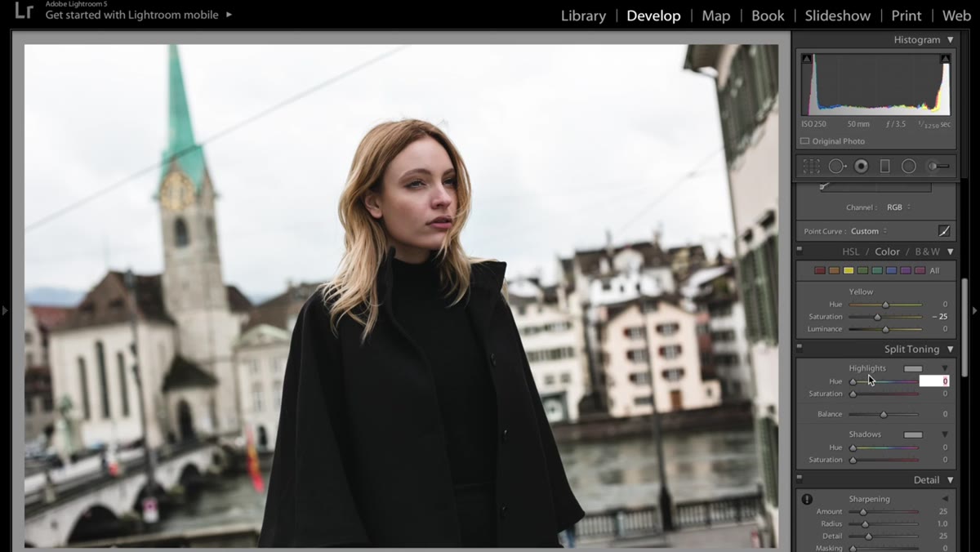Click the Shadows Hue slider handle
The height and width of the screenshot is (552, 980).
coord(853,447)
